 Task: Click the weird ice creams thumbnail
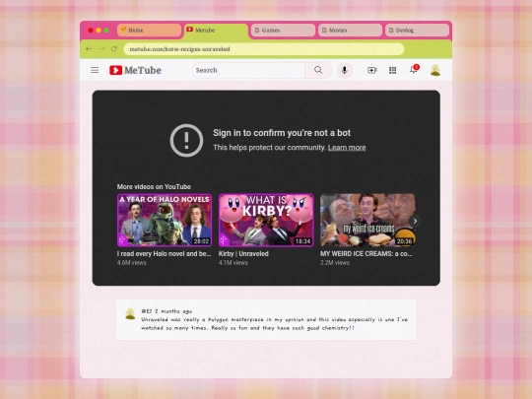[x=367, y=220]
